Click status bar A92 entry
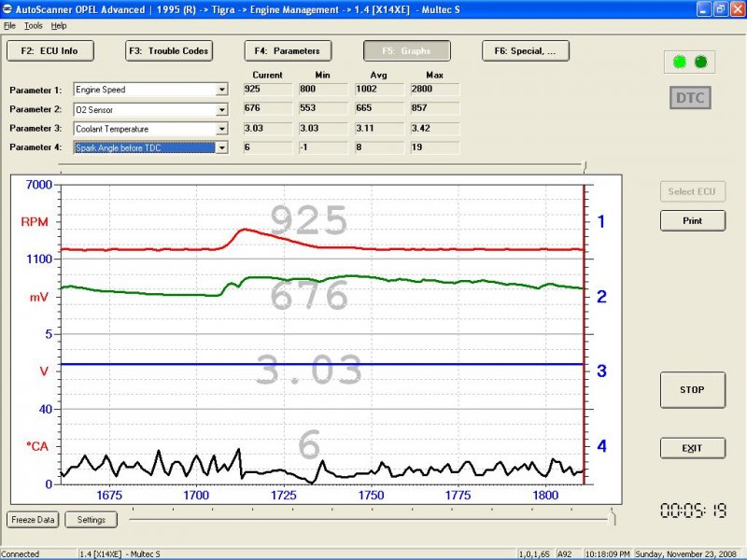This screenshot has height=560, width=747. click(565, 554)
